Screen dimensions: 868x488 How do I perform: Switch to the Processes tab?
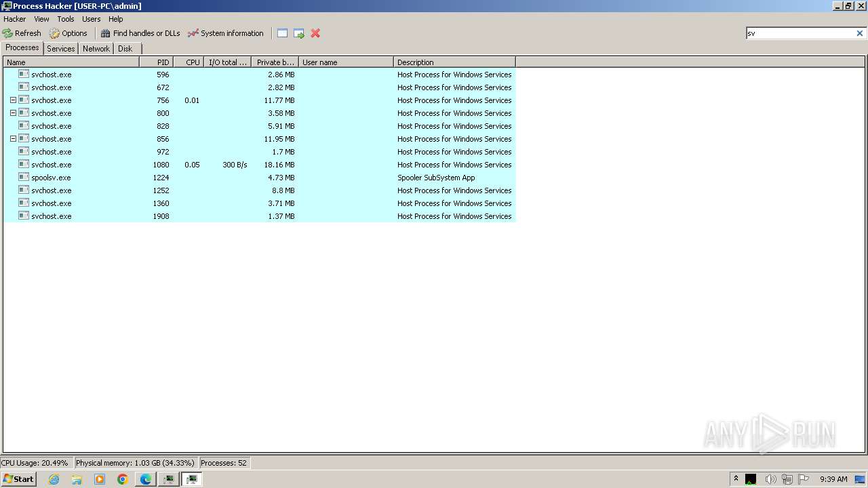point(22,48)
